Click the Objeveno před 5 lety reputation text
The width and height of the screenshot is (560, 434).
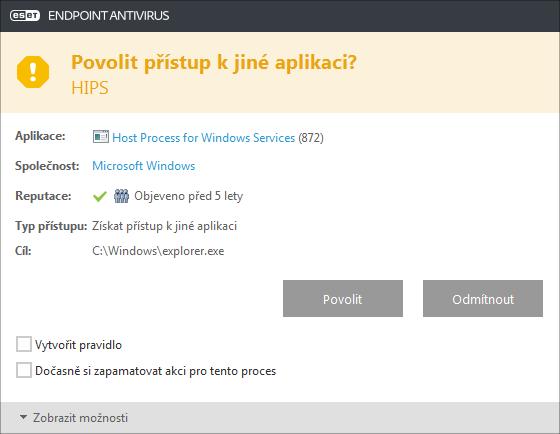(x=189, y=196)
